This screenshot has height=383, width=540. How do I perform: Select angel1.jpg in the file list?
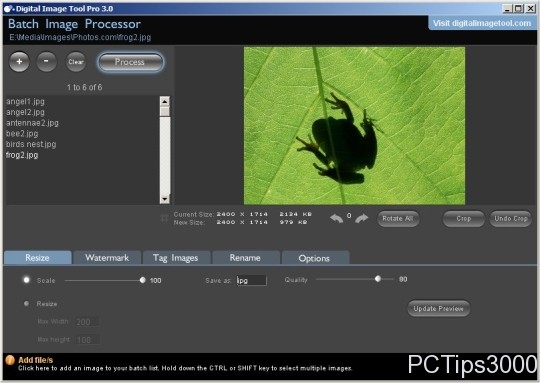pyautogui.click(x=25, y=102)
